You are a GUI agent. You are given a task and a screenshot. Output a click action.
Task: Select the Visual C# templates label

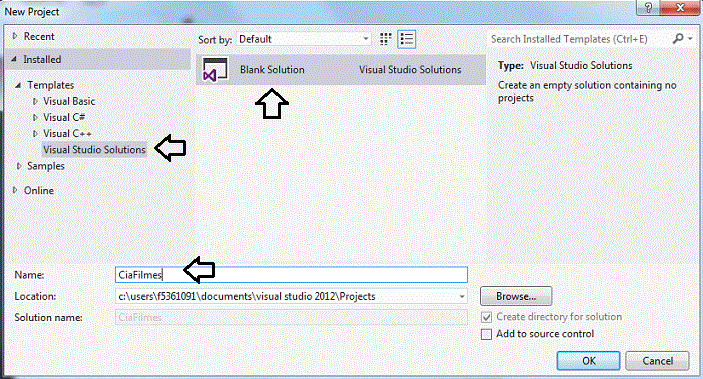[x=64, y=118]
